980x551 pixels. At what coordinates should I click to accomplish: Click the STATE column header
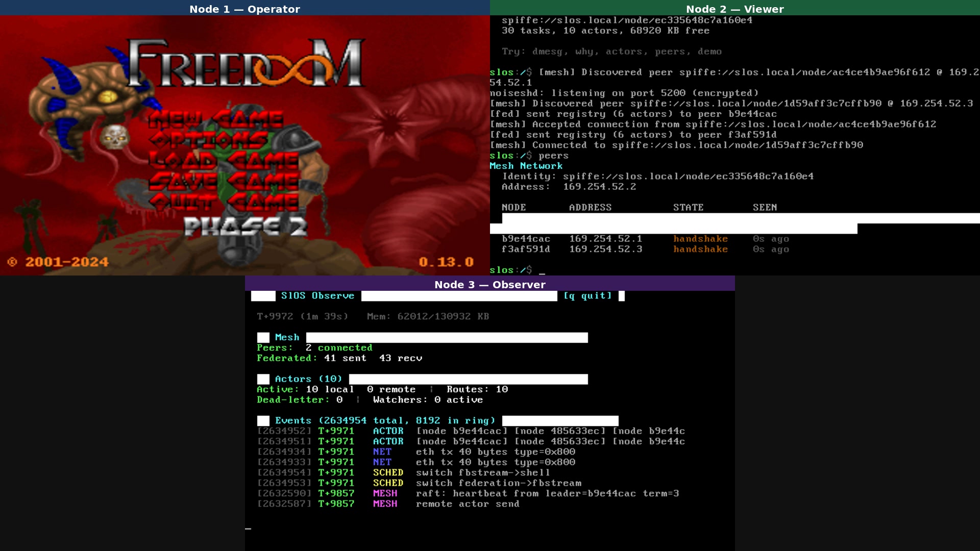[688, 208]
